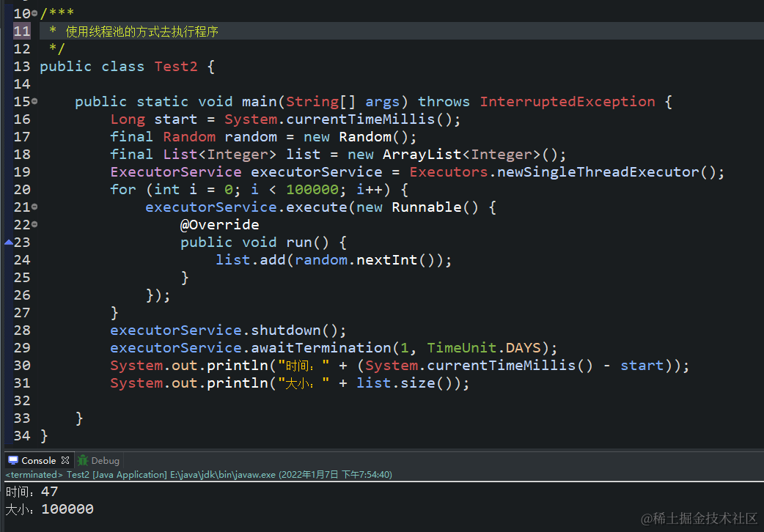Click TimeUnit on line 29
The height and width of the screenshot is (532, 764).
(461, 348)
